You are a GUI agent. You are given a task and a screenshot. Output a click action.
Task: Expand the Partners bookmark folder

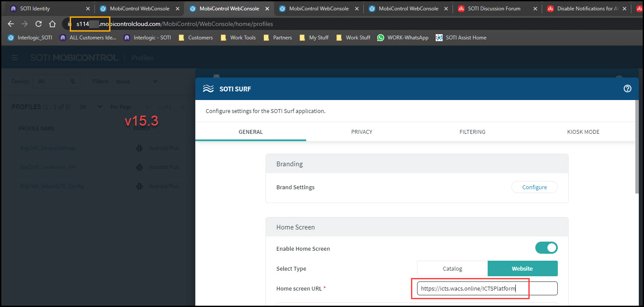click(x=278, y=38)
